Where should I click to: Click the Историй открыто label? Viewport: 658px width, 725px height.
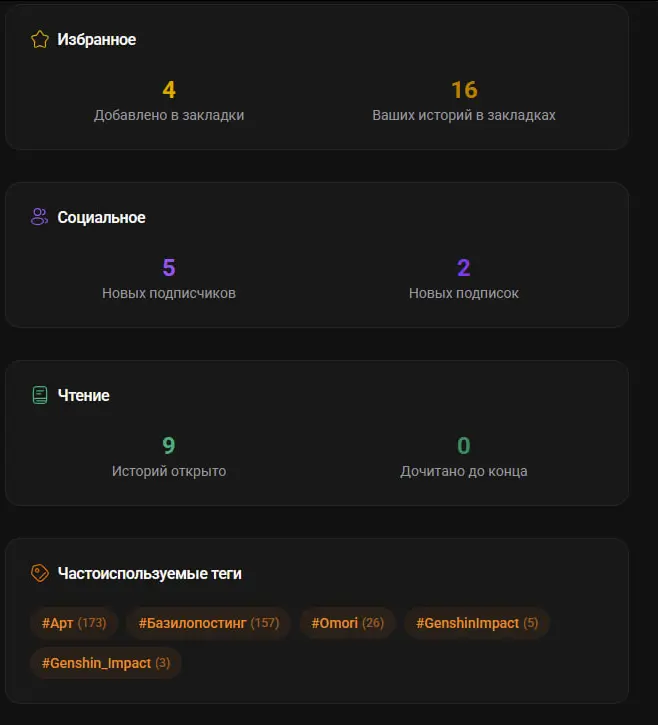click(x=169, y=471)
